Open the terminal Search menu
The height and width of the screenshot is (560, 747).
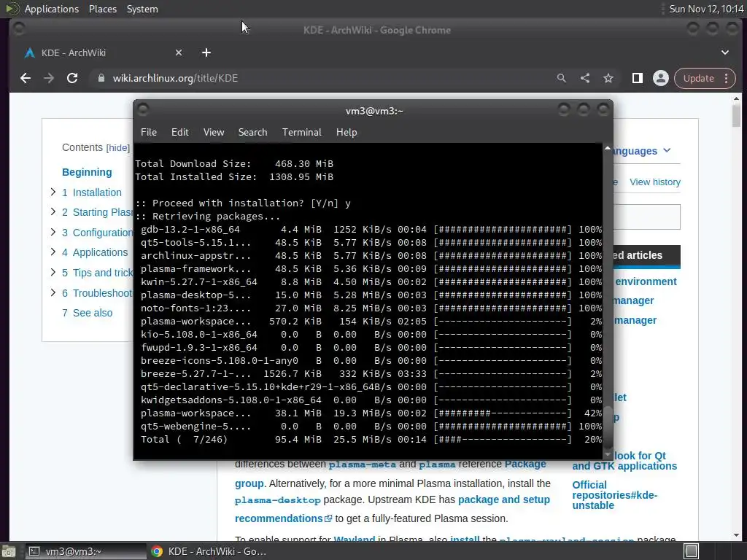coord(252,132)
